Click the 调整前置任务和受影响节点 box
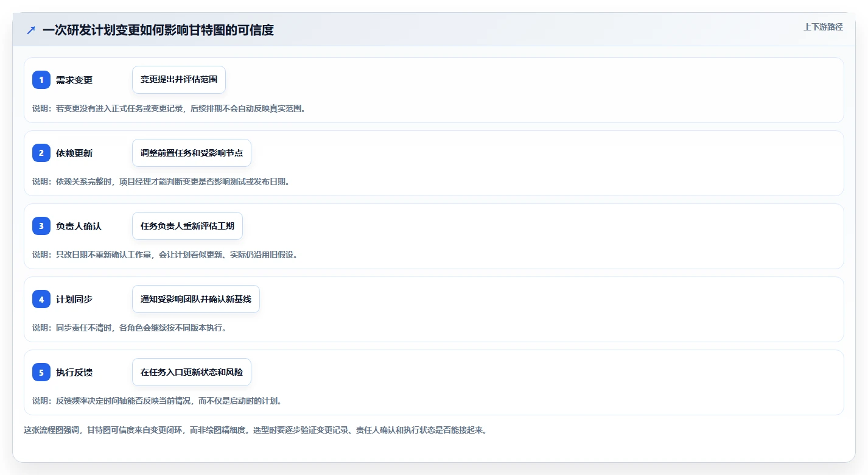 (192, 153)
